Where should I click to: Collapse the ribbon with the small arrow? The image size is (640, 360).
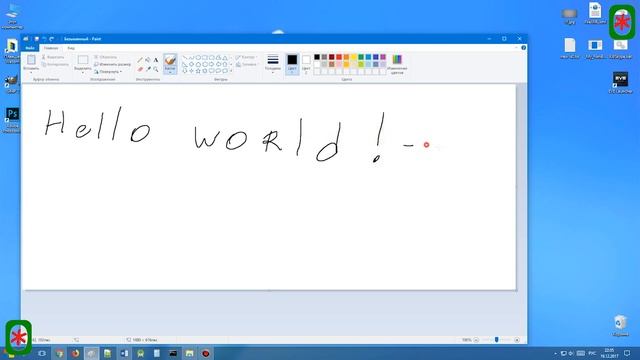click(516, 48)
